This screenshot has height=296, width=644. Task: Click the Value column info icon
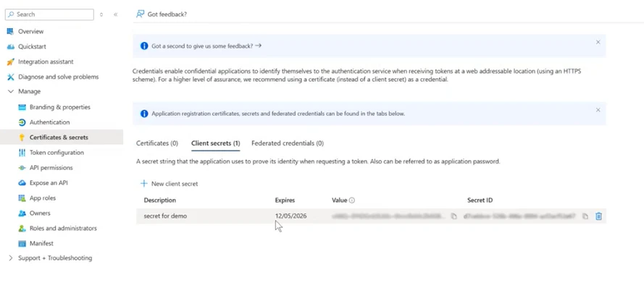coord(352,200)
